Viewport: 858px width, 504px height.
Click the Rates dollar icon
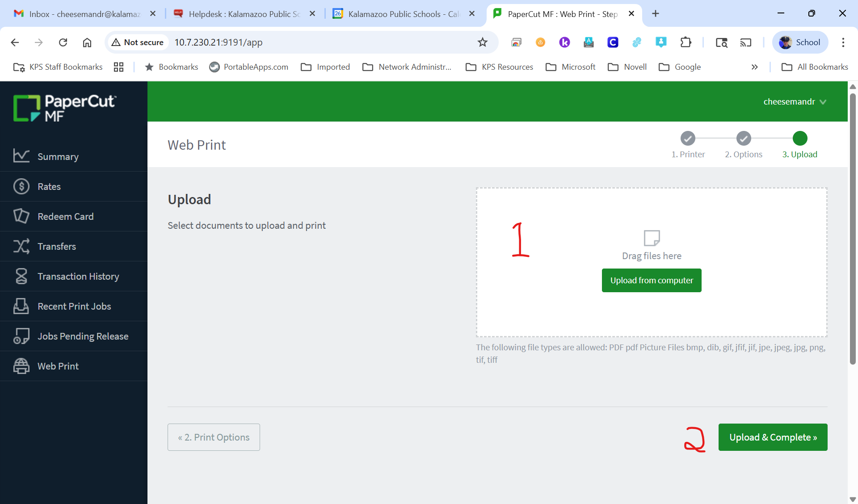tap(21, 186)
